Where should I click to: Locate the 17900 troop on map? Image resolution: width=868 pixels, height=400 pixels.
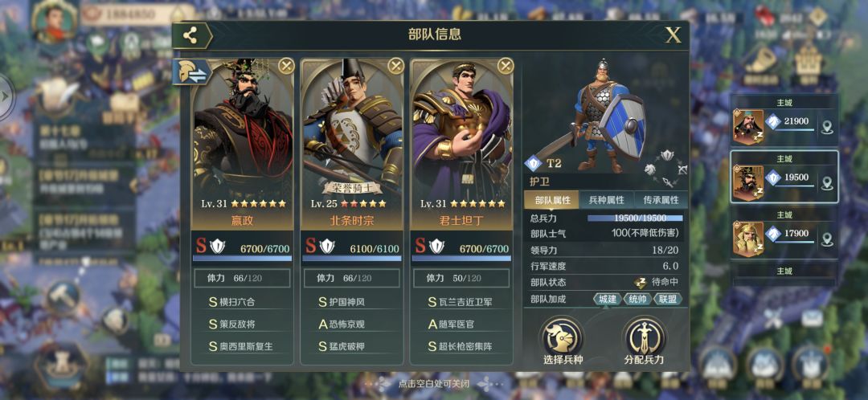(827, 239)
